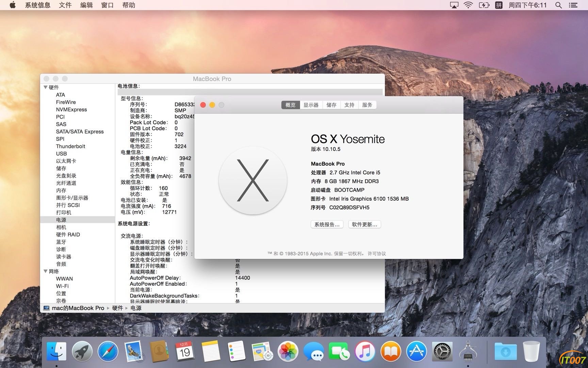Open the 窗口 menu

(x=107, y=5)
